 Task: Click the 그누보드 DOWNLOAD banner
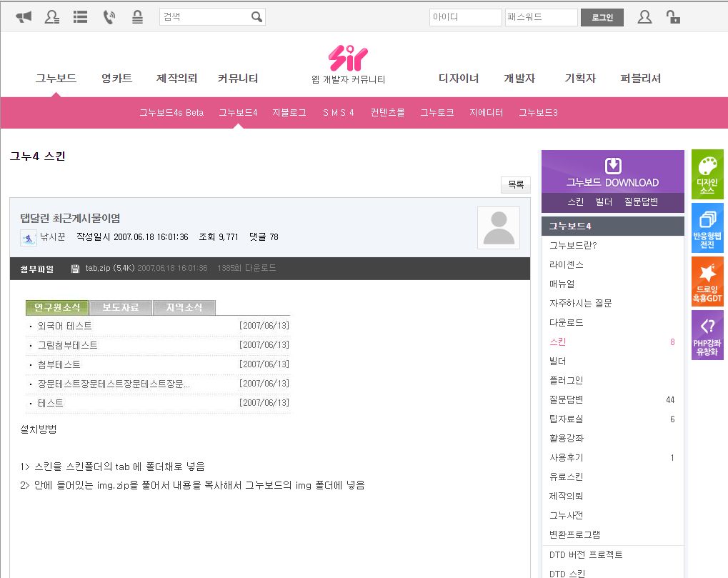(612, 172)
